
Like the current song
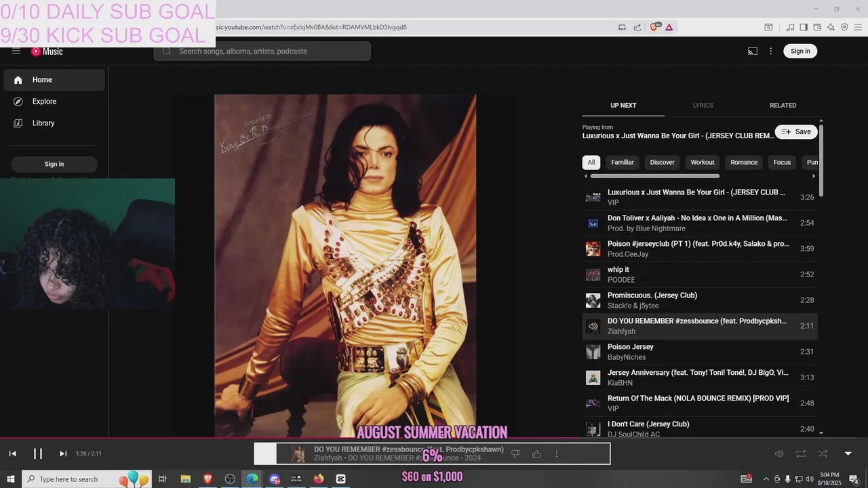536,453
